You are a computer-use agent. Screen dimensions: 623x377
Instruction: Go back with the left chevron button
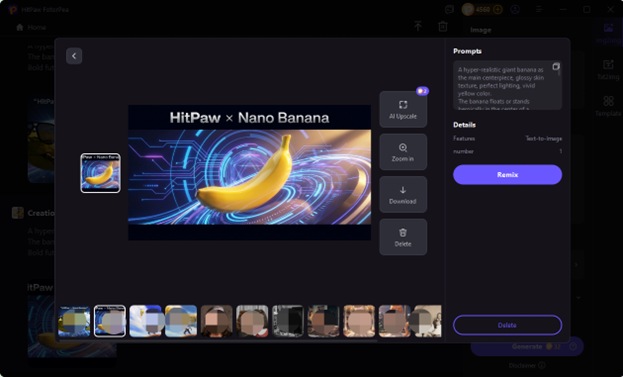[x=74, y=56]
